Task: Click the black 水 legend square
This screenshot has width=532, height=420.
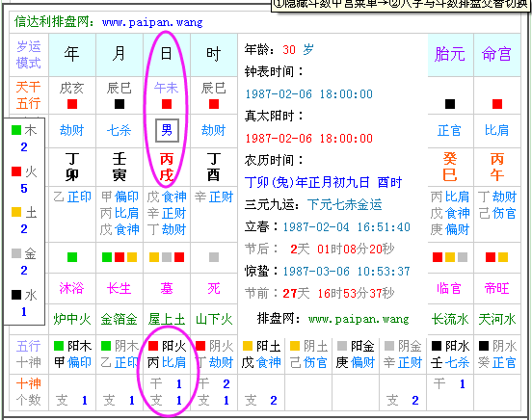Action: (x=16, y=295)
